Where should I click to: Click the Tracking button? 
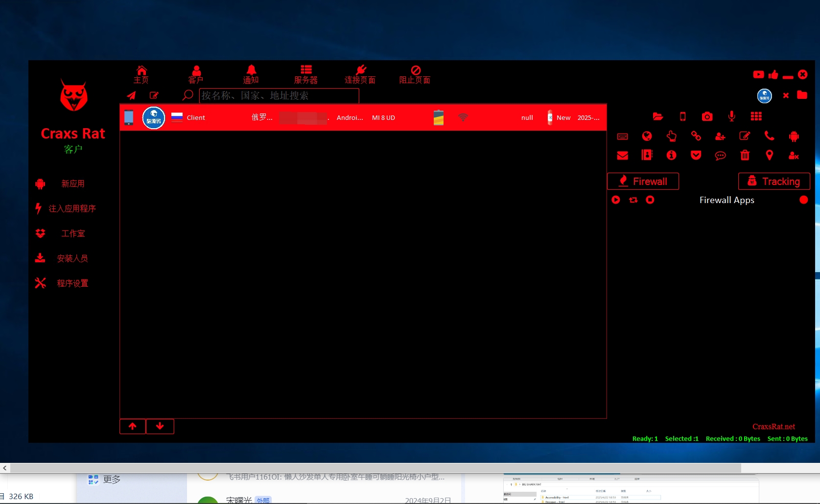pyautogui.click(x=774, y=182)
